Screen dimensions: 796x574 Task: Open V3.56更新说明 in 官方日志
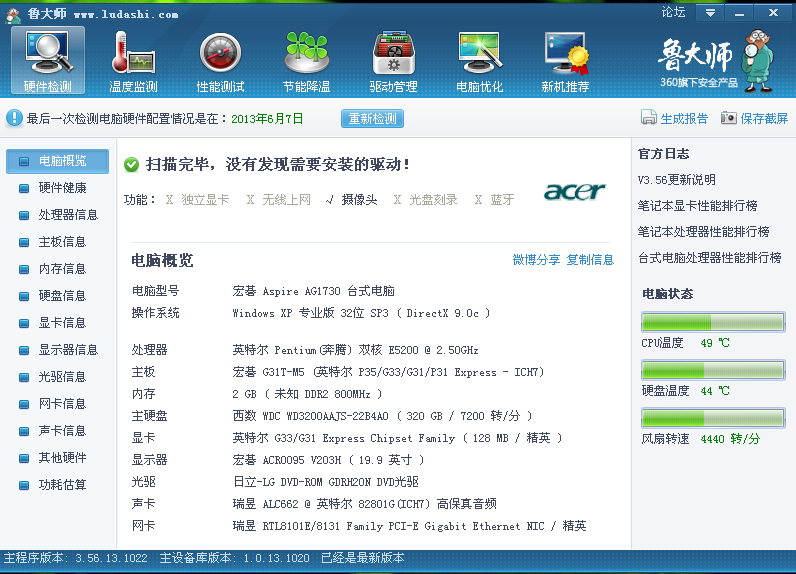(677, 180)
